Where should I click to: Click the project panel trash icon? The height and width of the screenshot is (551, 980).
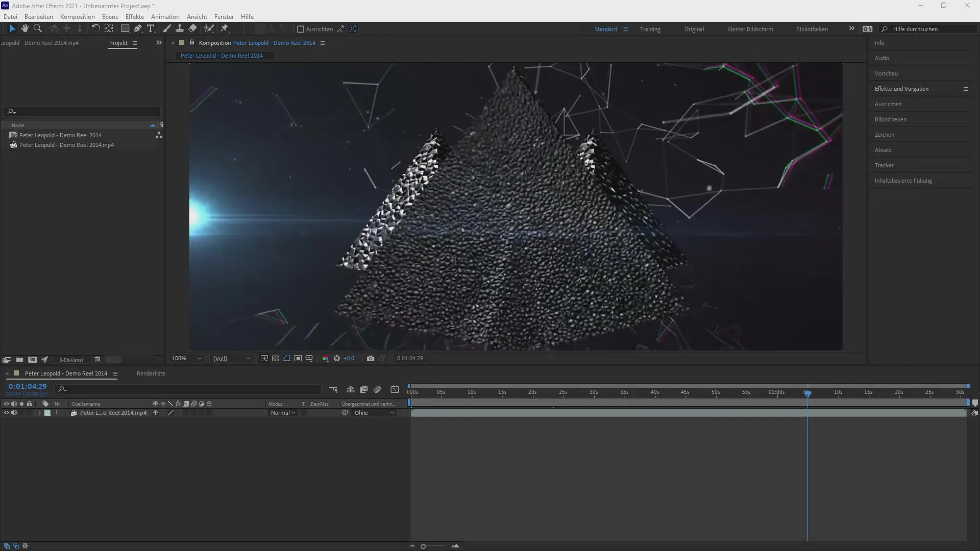point(97,360)
